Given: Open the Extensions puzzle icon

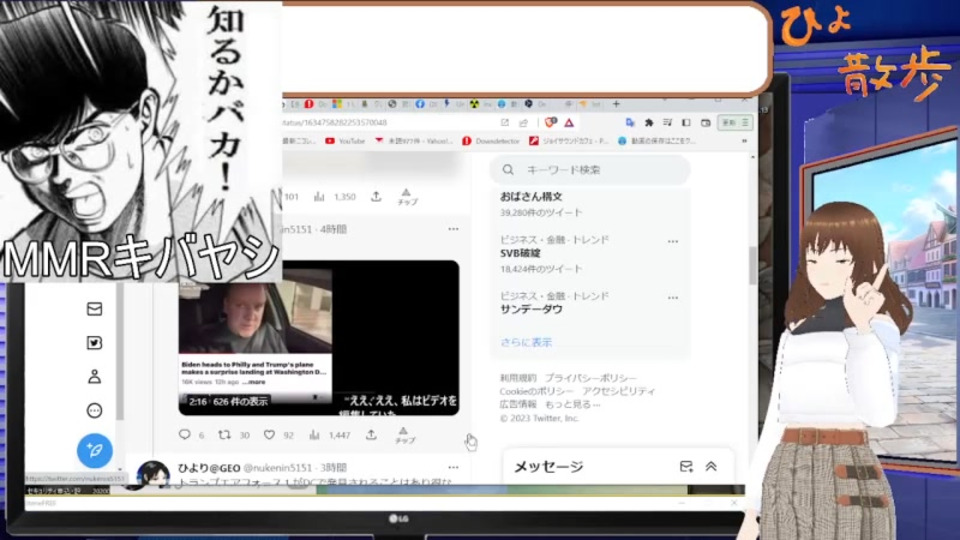Looking at the screenshot, I should (x=648, y=122).
